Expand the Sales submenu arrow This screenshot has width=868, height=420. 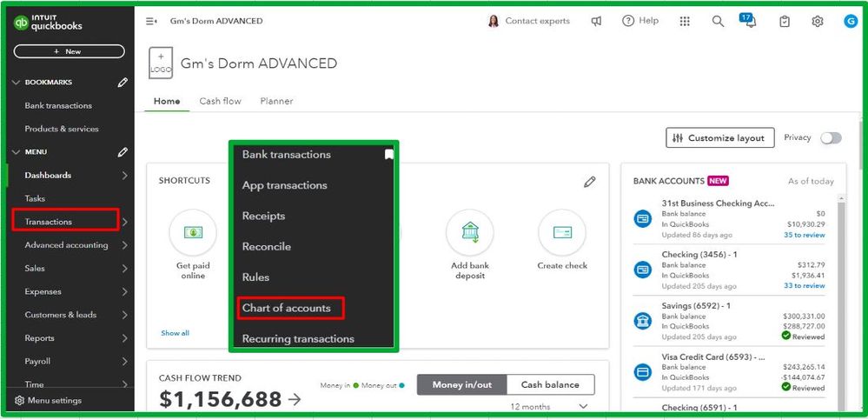[x=124, y=269]
